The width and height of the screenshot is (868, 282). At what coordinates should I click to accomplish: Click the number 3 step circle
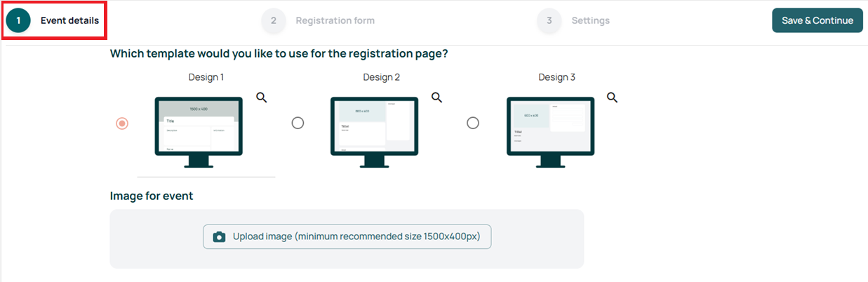pos(549,21)
